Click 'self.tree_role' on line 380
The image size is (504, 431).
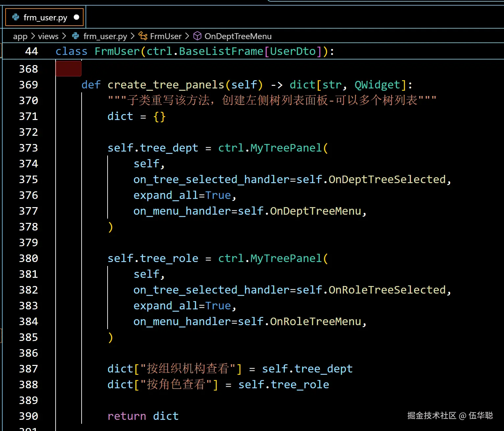(153, 258)
